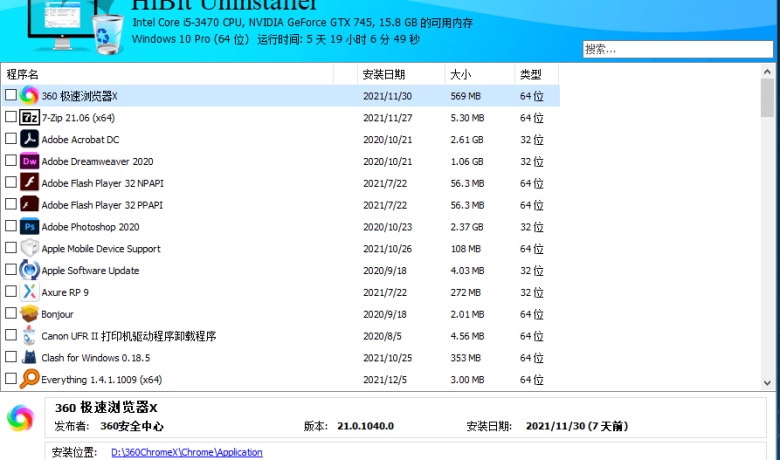The height and width of the screenshot is (460, 780).
Task: Click the Clash for Windows 0.18.5 text
Action: (x=96, y=358)
